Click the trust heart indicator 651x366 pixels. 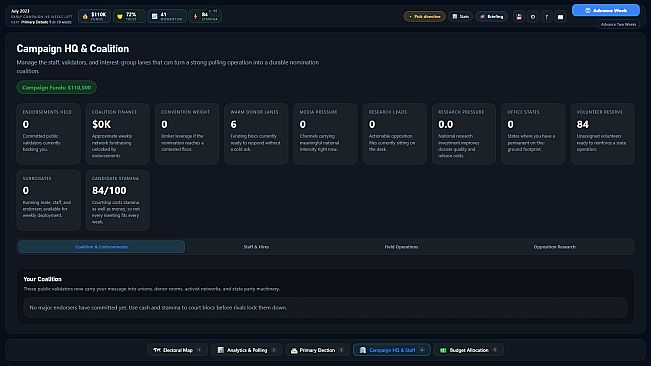(129, 16)
